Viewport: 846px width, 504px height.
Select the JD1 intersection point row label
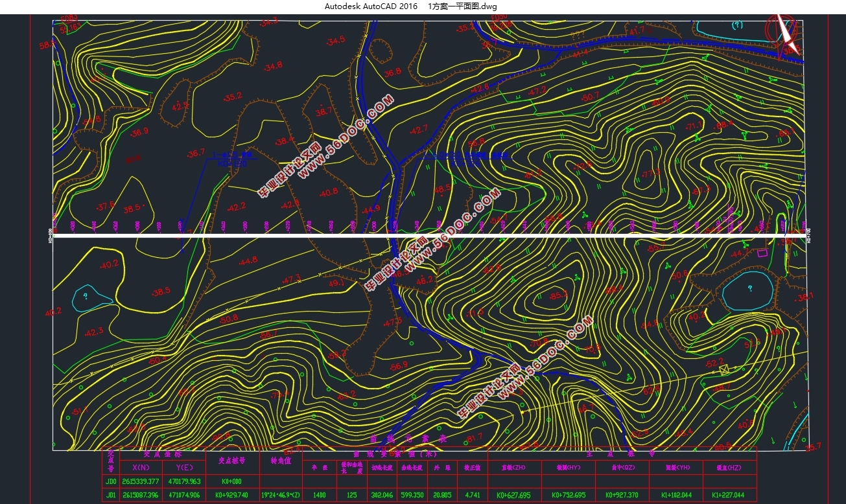[x=111, y=496]
